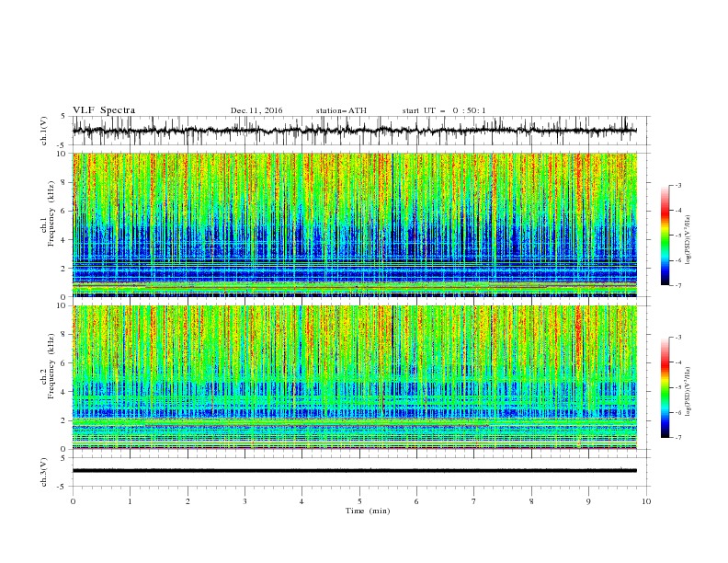Click the ch.2 spectrogram panel
728x563 pixels.
tap(355, 377)
